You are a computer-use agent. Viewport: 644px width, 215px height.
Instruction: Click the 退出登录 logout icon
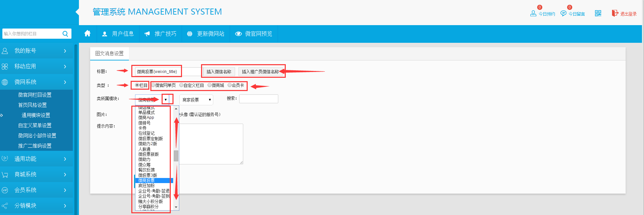[x=615, y=13]
